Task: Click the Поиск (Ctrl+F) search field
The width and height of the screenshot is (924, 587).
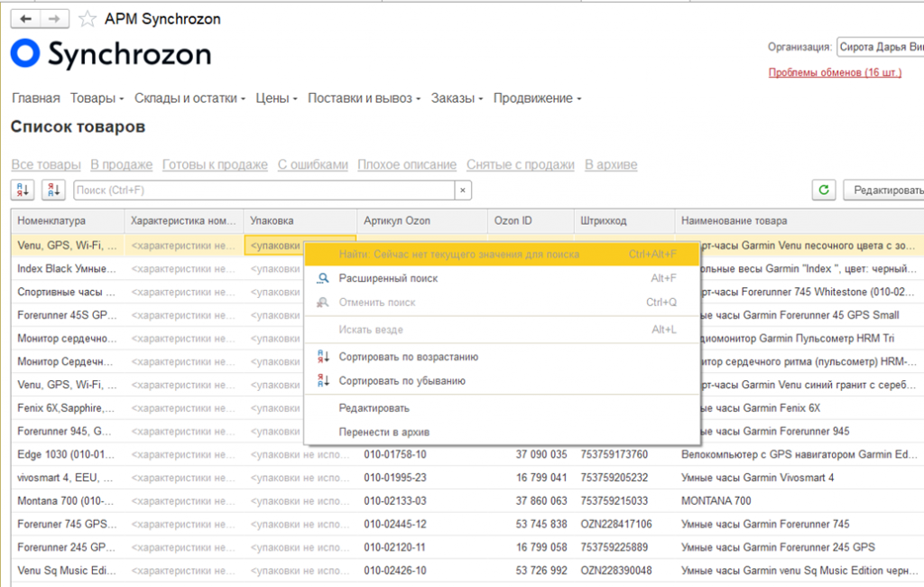Action: [x=264, y=190]
